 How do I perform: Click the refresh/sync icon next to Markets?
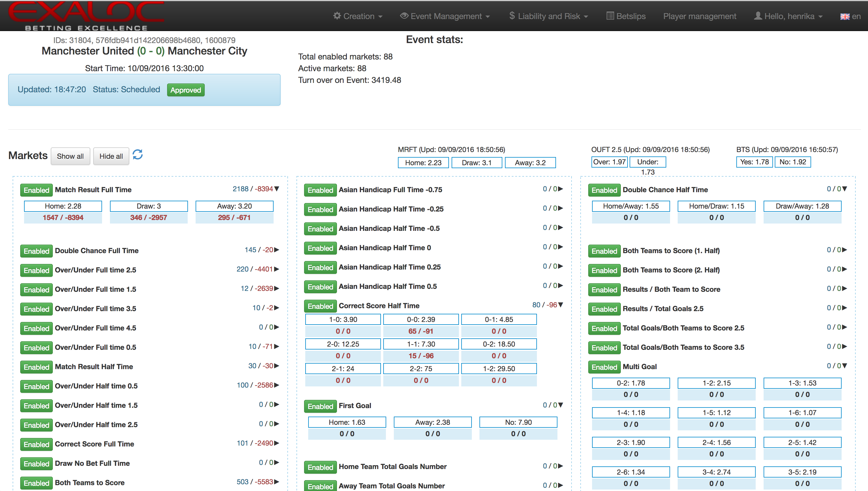click(138, 156)
